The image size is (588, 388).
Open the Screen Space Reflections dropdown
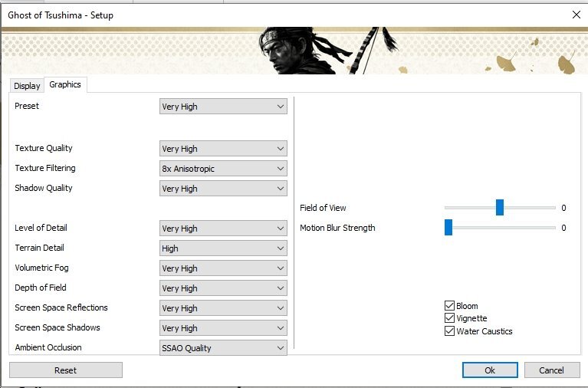[x=223, y=307]
